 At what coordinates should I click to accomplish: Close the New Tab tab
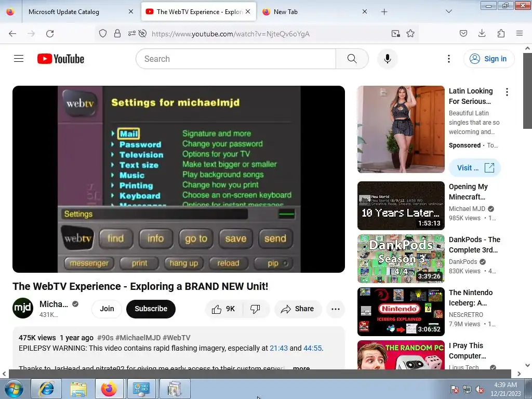(x=365, y=11)
